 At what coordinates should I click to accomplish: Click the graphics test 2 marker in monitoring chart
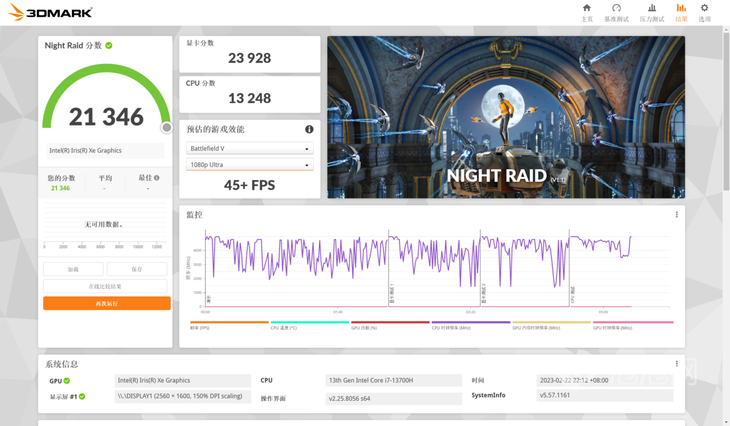click(484, 294)
